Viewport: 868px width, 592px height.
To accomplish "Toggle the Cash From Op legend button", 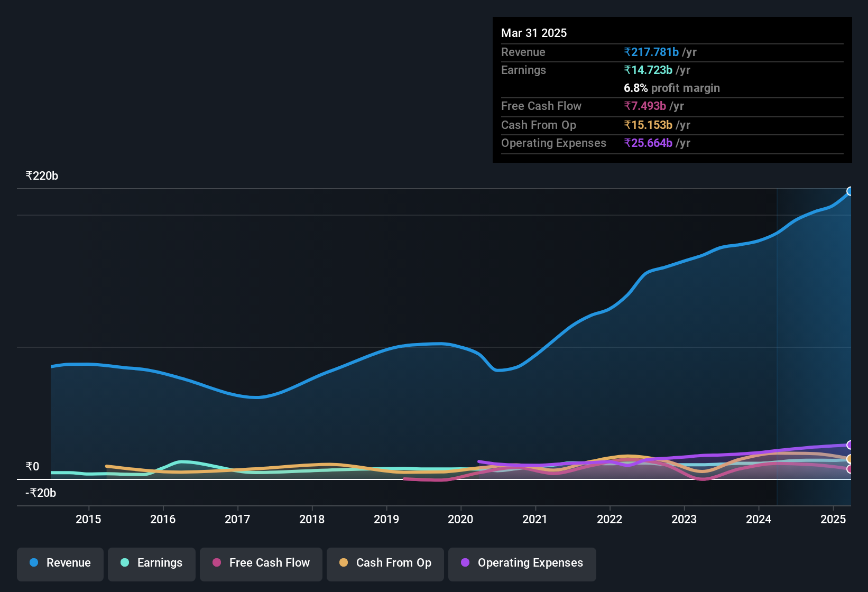I will click(x=385, y=564).
